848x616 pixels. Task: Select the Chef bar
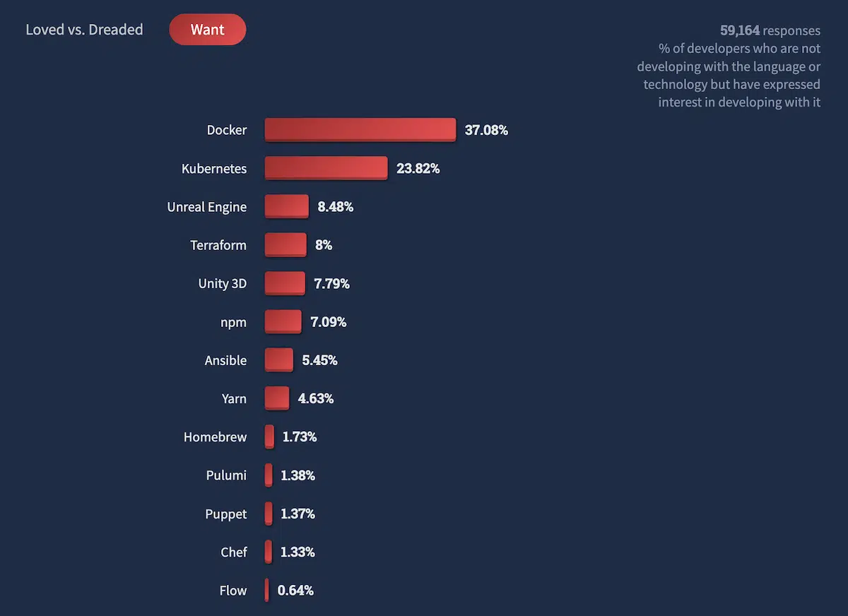point(267,552)
